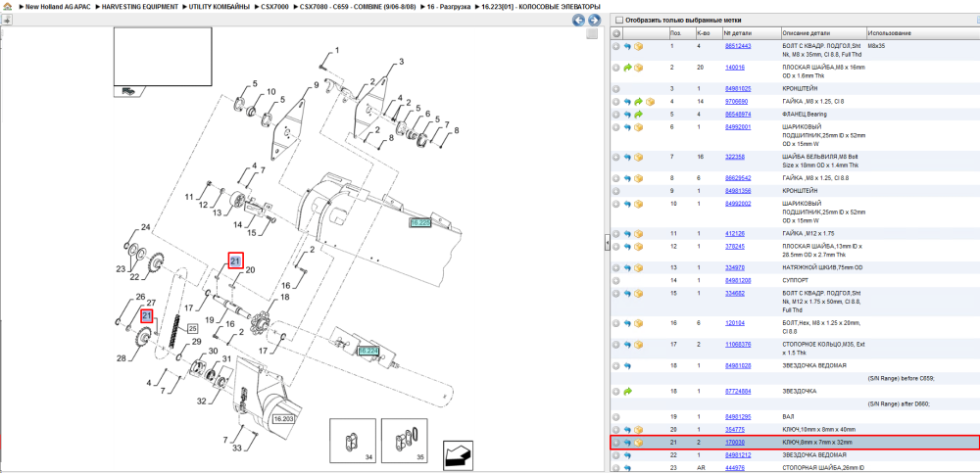The height and width of the screenshot is (473, 980).
Task: Click package icon for НАТЯЖНОЙ ШКИВ row
Action: (x=639, y=267)
